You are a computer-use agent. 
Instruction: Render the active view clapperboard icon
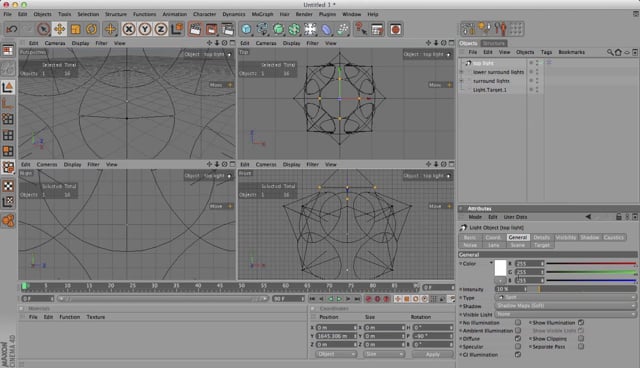coord(196,29)
